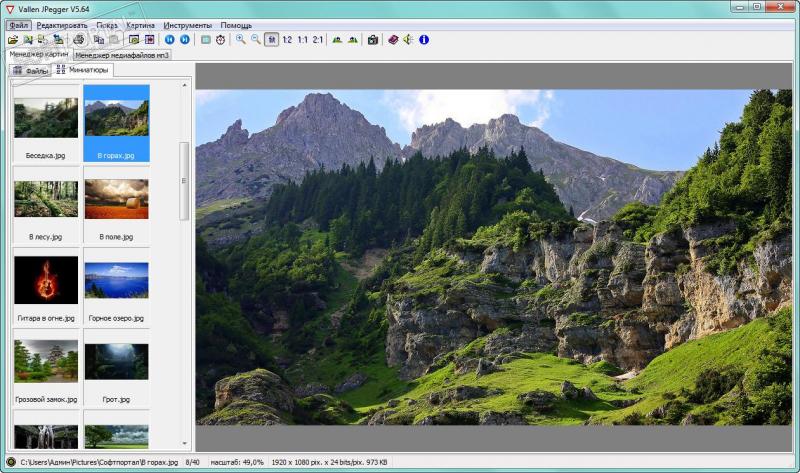The height and width of the screenshot is (473, 800).
Task: Click the copy toolbar icon
Action: pos(99,40)
